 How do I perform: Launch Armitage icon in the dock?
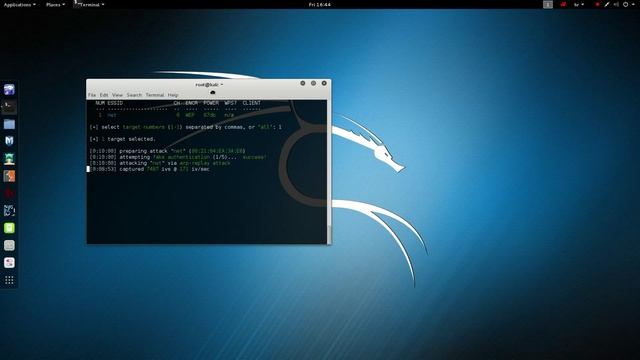(x=9, y=158)
